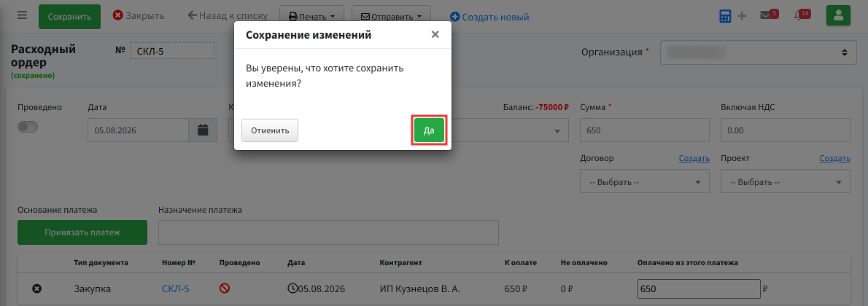Click the plus icon near calculator
The width and height of the screenshot is (868, 306).
click(743, 16)
